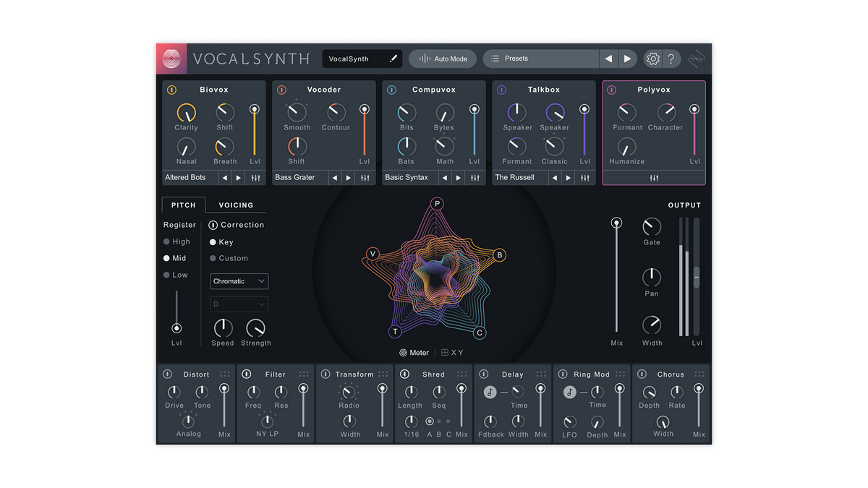Click the Ring Mod tempo sync note icon
The width and height of the screenshot is (868, 488).
click(x=570, y=392)
